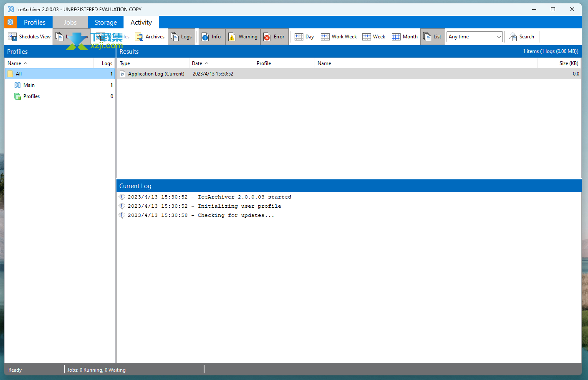
Task: Switch to the Jobs tab
Action: 70,23
